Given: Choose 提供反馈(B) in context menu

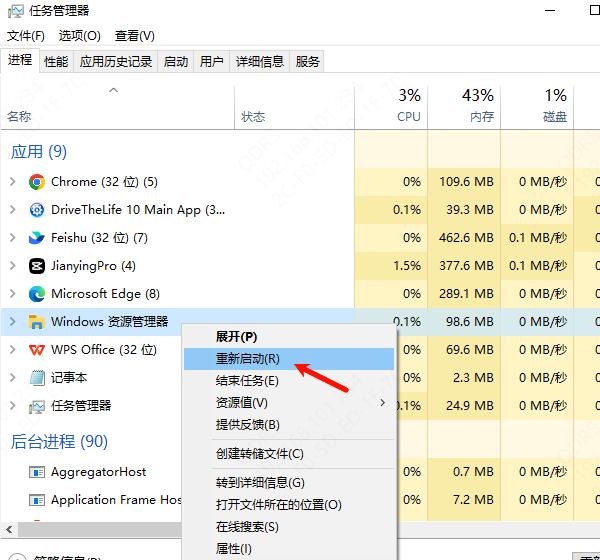Looking at the screenshot, I should coord(289,424).
